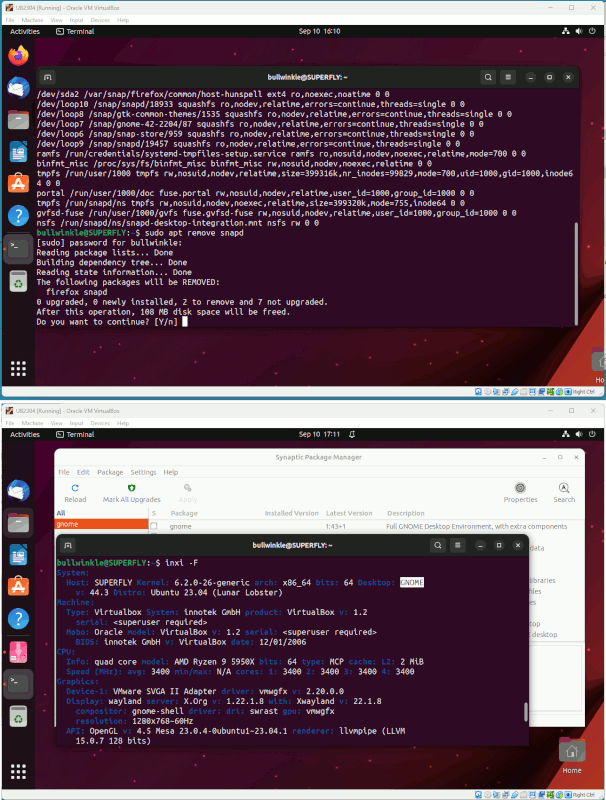Open Input menu in the 17:11 VirtualBox window
Screen dimensions: 606x800
pos(77,423)
